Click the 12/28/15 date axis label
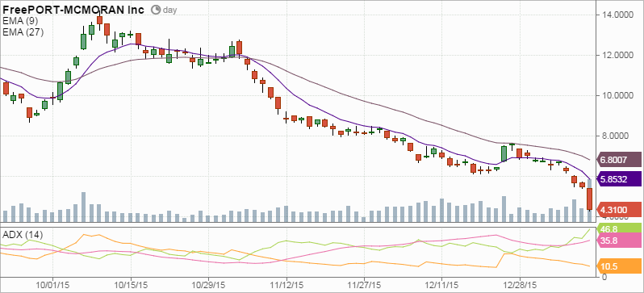644x293 pixels. coord(520,284)
